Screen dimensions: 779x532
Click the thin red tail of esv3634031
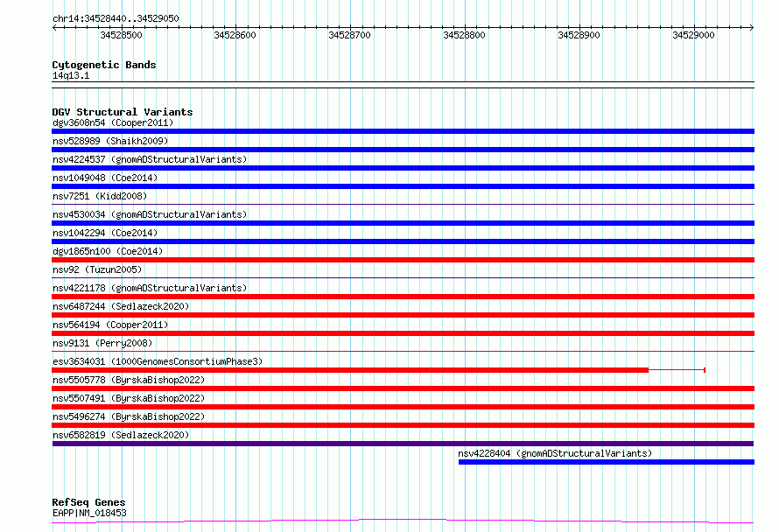[x=677, y=370]
